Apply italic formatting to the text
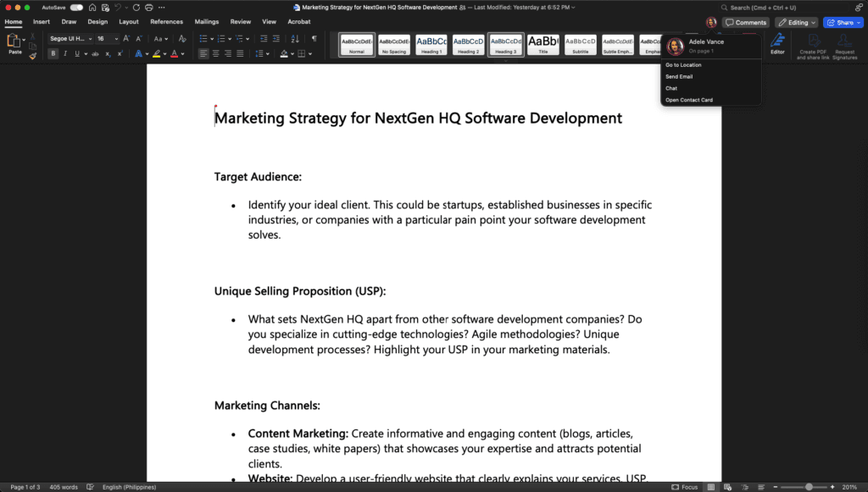Viewport: 868px width, 492px height. pyautogui.click(x=64, y=53)
